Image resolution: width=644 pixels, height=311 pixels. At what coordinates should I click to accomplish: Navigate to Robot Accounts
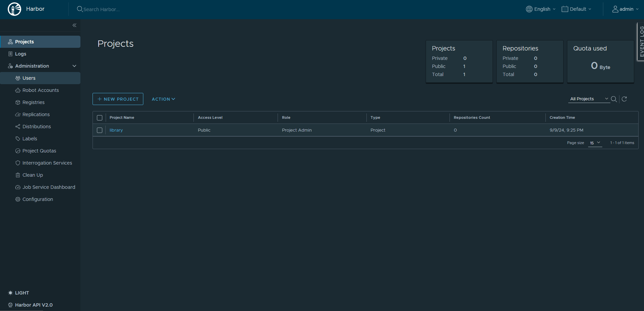(x=40, y=90)
